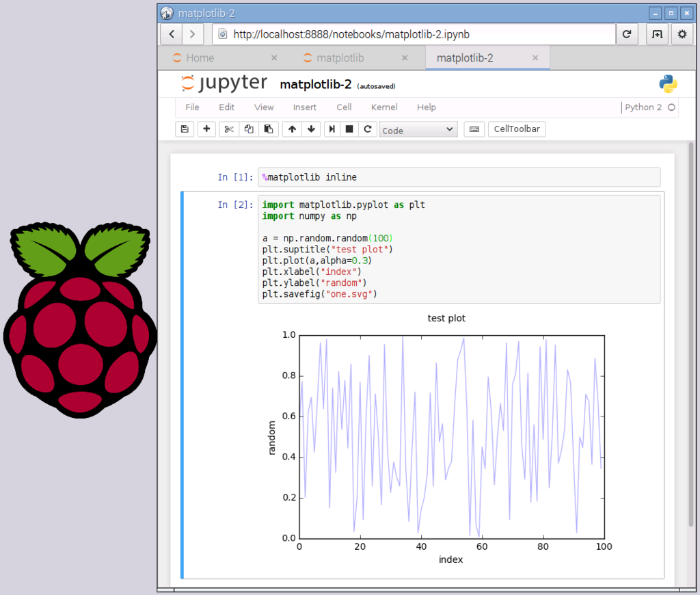
Task: Select the matplotlib-2 browser tab
Action: [487, 57]
